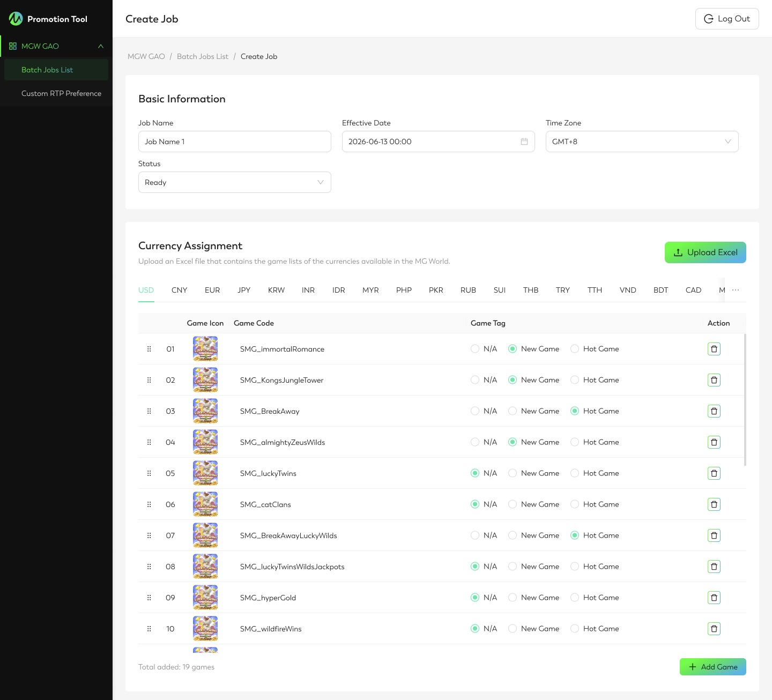Click the game list vertical scrollbar

coord(745,399)
